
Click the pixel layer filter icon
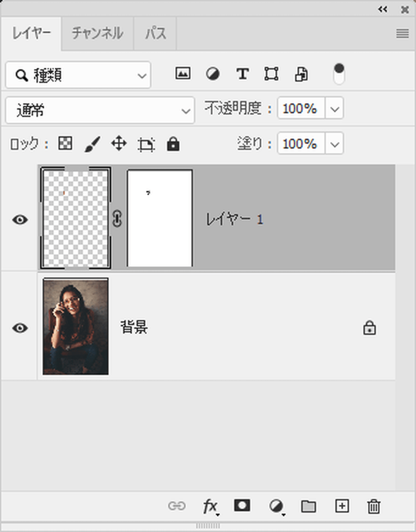click(x=183, y=74)
